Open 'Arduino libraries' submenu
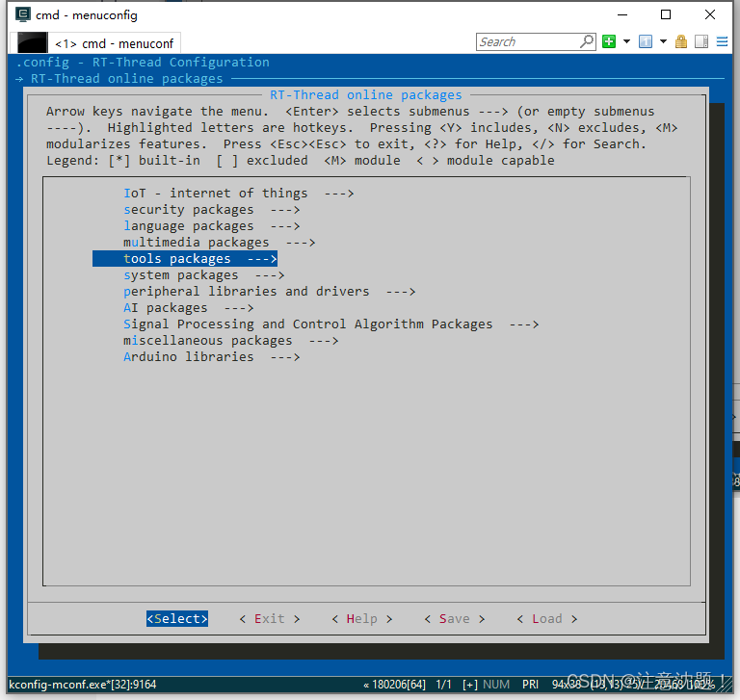Image resolution: width=740 pixels, height=700 pixels. [x=211, y=357]
